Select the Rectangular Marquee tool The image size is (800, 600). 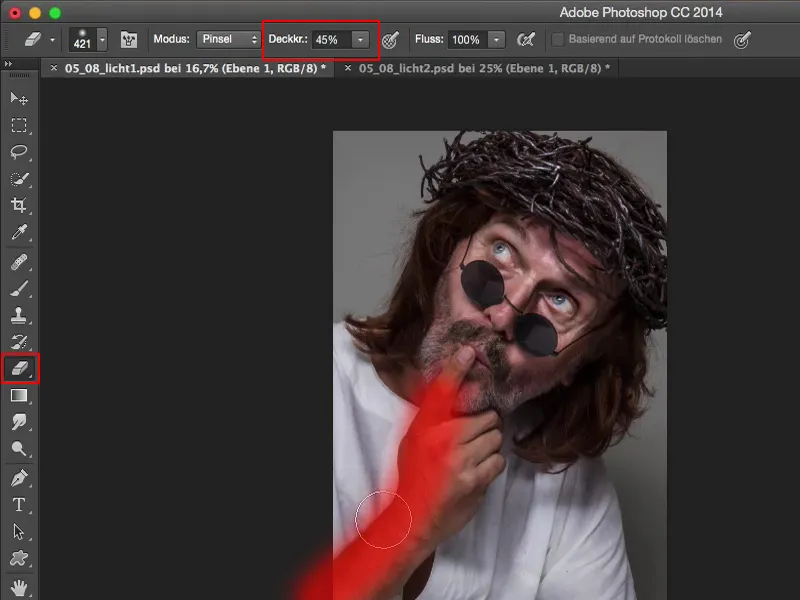coord(19,125)
